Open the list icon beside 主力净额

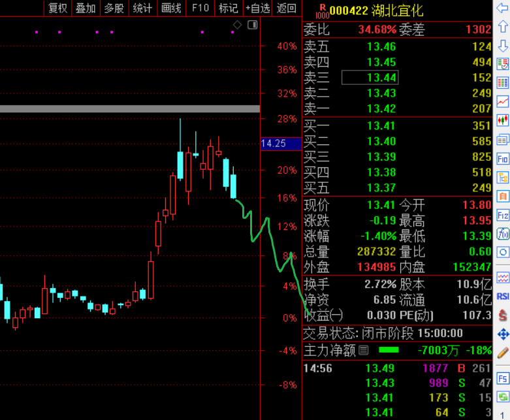click(x=363, y=350)
